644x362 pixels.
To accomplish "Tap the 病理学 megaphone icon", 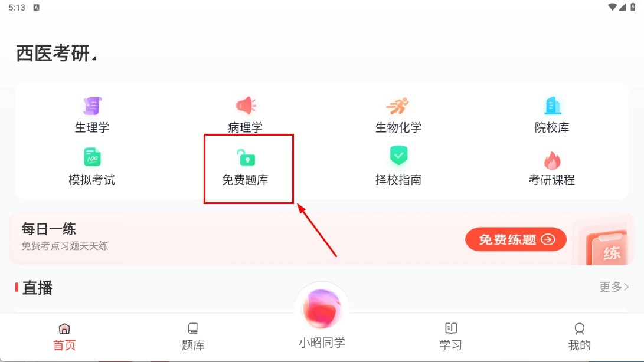I will [246, 106].
